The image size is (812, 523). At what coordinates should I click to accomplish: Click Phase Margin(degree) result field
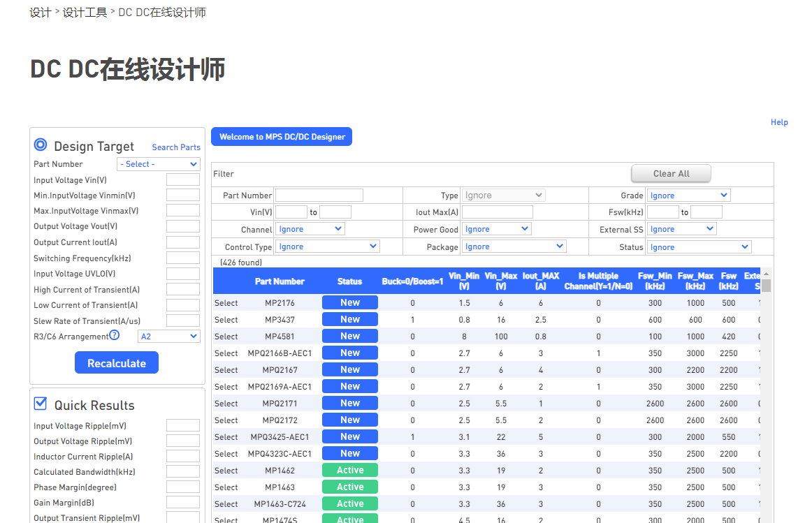(183, 487)
